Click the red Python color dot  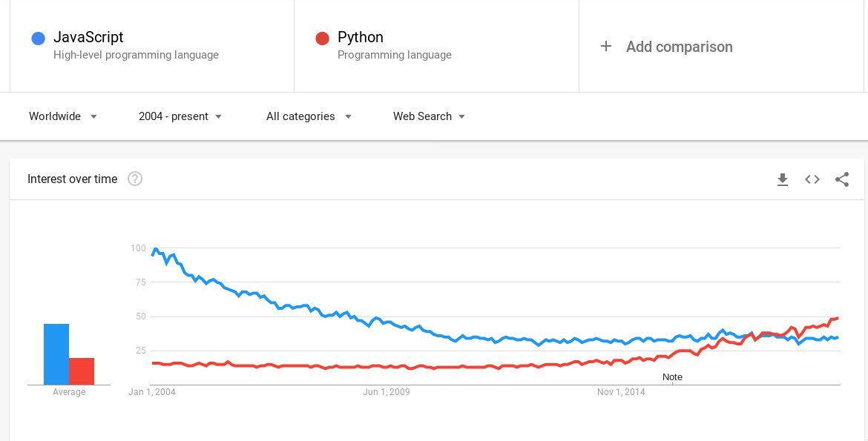(x=322, y=39)
